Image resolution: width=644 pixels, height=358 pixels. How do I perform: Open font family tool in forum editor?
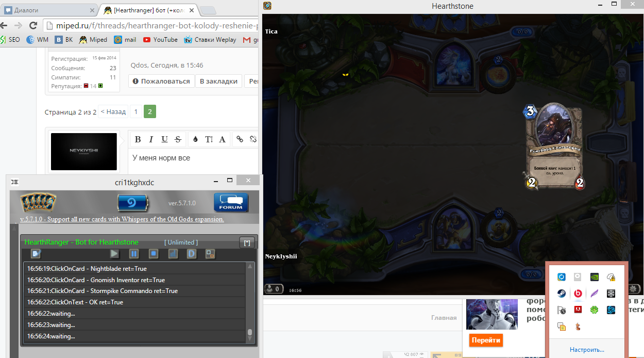click(x=222, y=139)
